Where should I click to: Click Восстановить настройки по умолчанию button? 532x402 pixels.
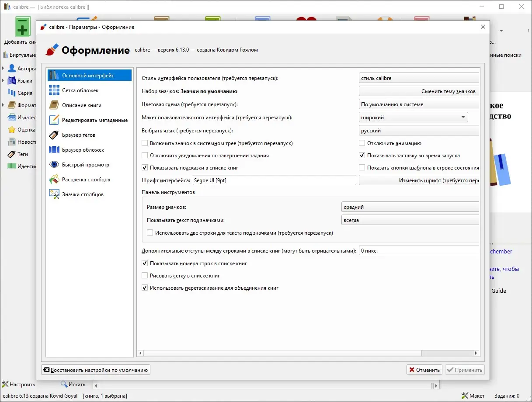click(96, 370)
